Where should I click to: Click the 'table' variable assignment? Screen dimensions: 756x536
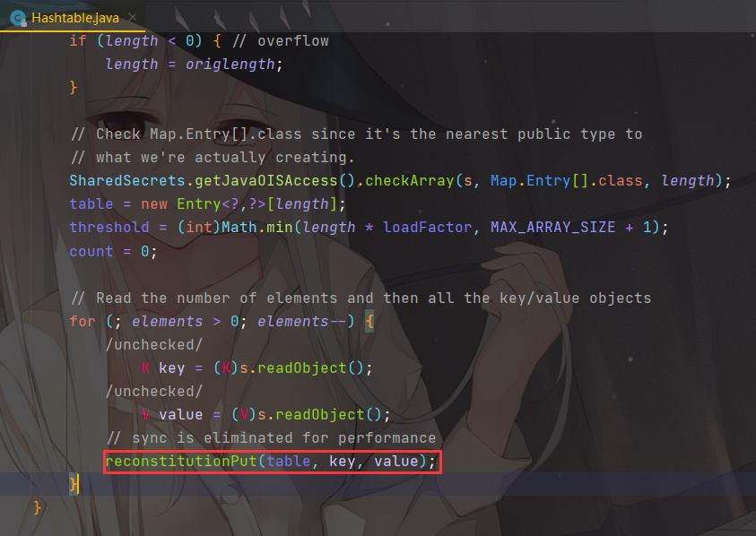91,203
